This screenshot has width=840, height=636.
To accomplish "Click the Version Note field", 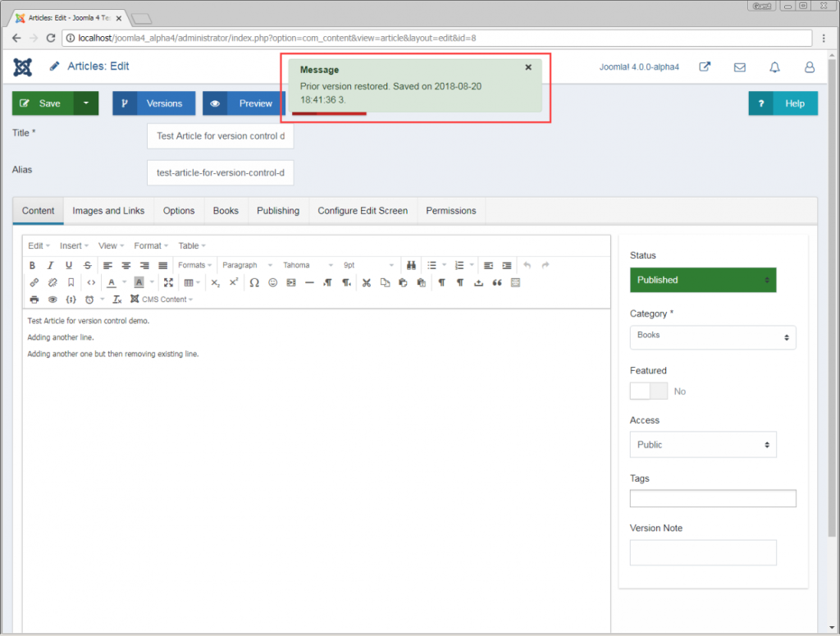I will pos(703,552).
